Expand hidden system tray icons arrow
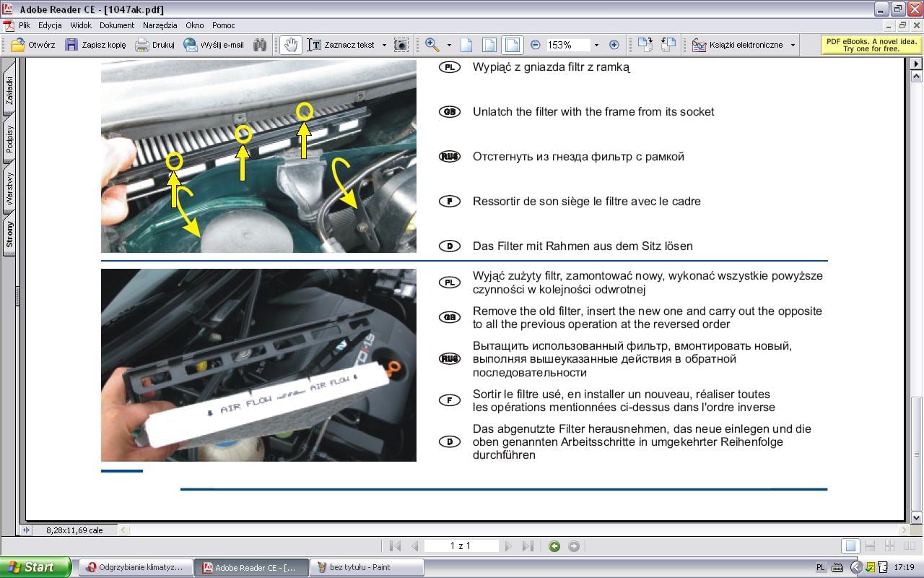The height and width of the screenshot is (578, 924). (855, 567)
